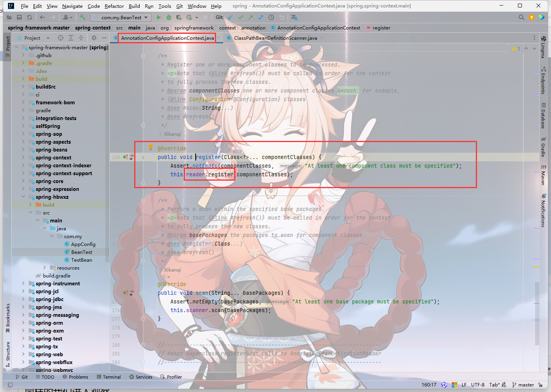
Task: Expand the .gradle folder in the tree
Action: 23,63
